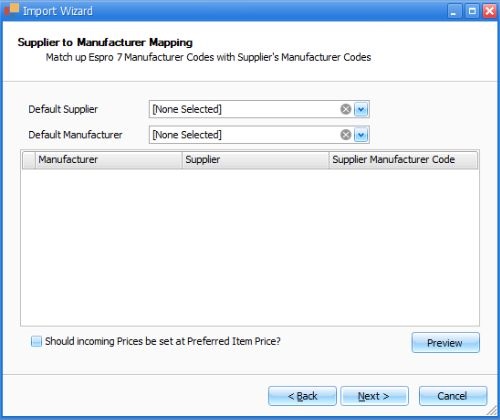Image resolution: width=500 pixels, height=420 pixels.
Task: Go back with the Back button
Action: [x=302, y=396]
